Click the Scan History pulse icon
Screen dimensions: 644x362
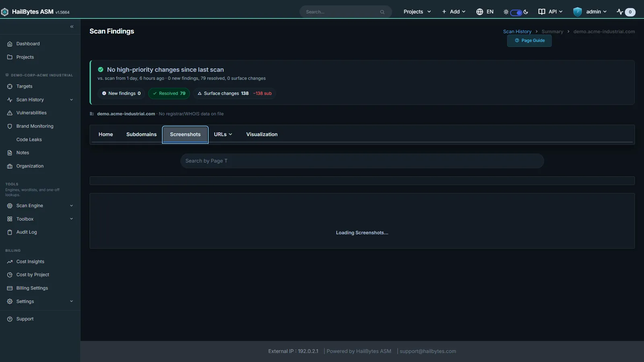point(10,100)
